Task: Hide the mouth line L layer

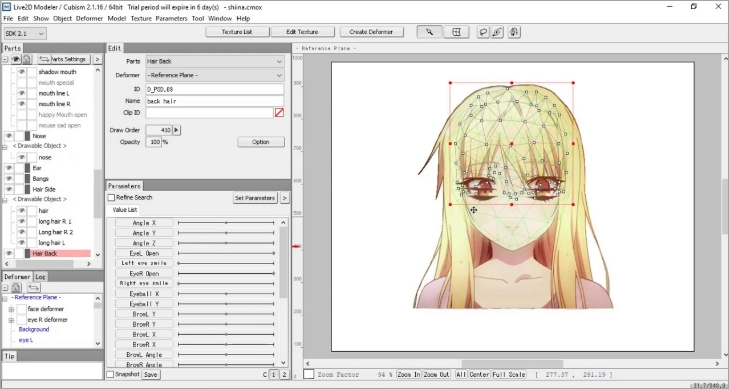Action: [21, 93]
